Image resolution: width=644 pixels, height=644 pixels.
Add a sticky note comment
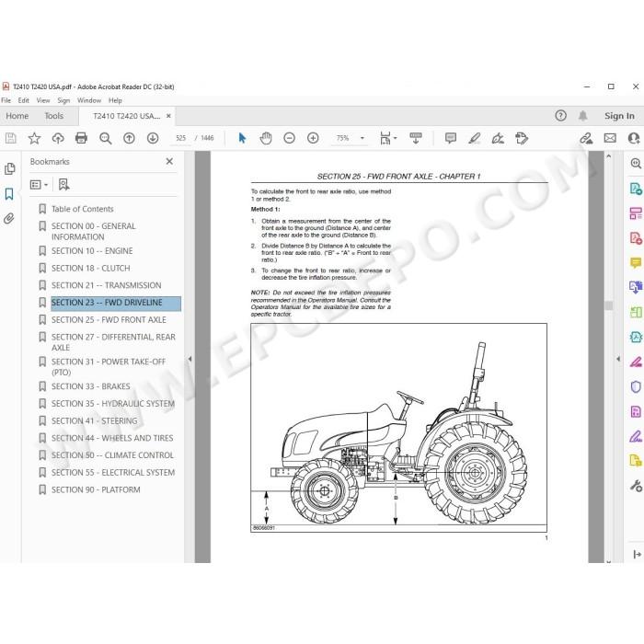pyautogui.click(x=451, y=138)
